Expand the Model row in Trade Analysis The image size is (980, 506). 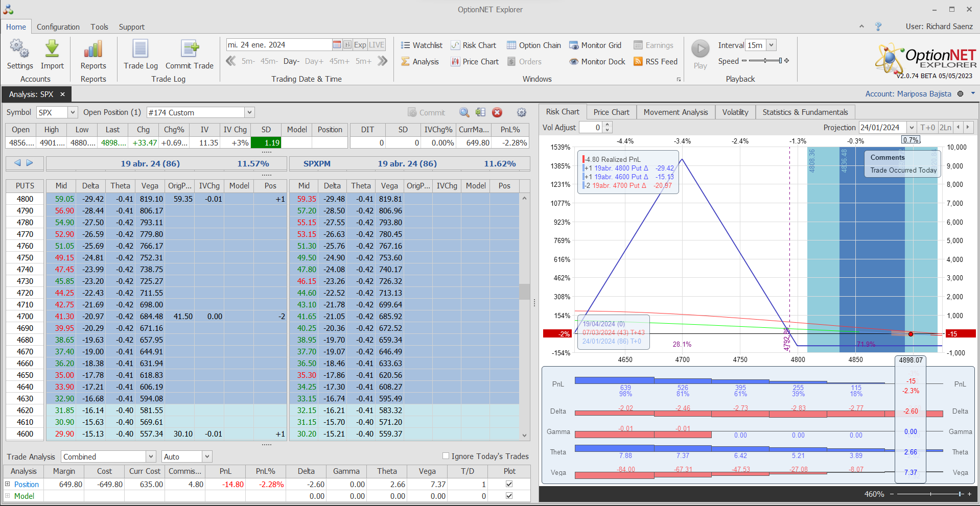pos(8,496)
